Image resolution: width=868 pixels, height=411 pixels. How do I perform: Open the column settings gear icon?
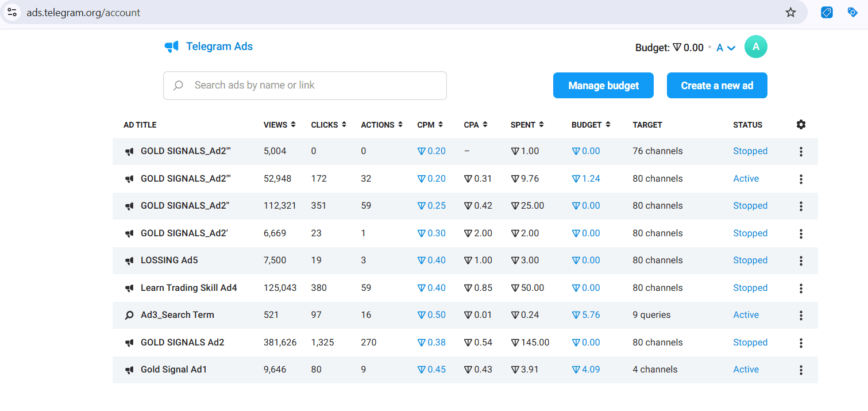coord(801,124)
